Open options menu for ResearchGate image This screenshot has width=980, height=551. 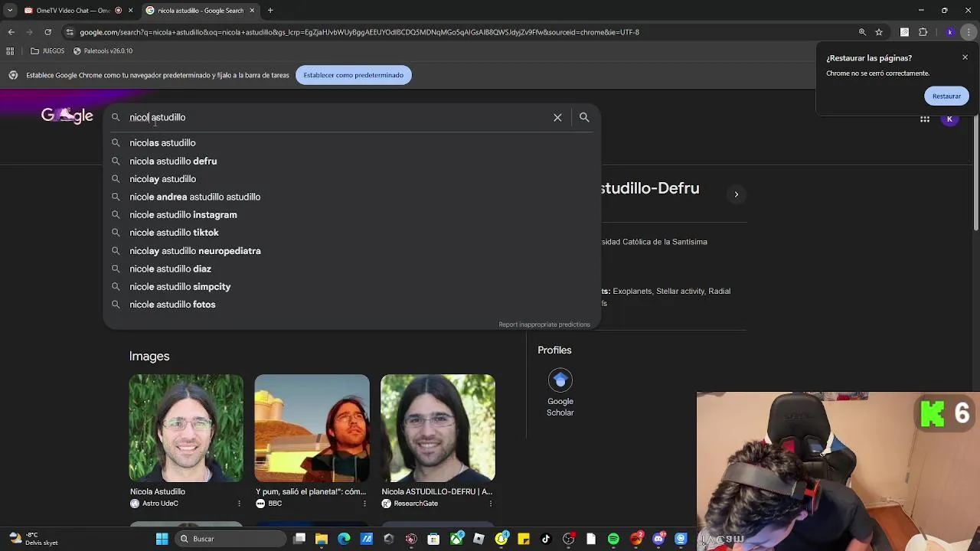tap(490, 504)
